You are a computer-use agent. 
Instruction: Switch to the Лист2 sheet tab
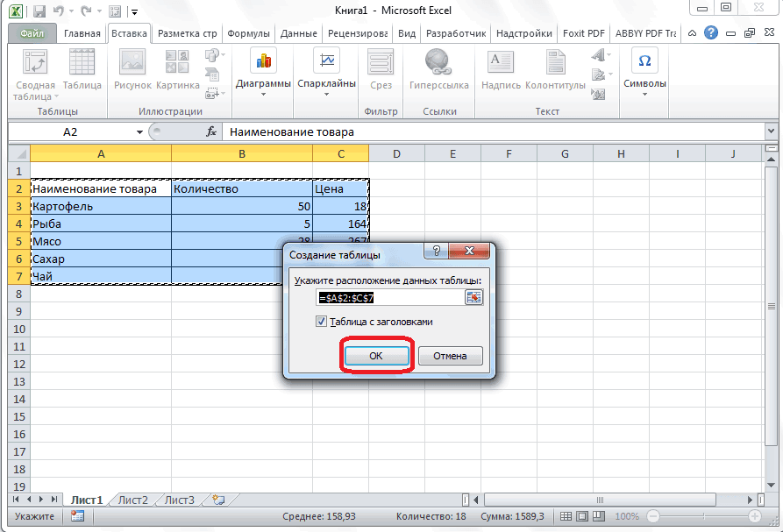tap(133, 500)
